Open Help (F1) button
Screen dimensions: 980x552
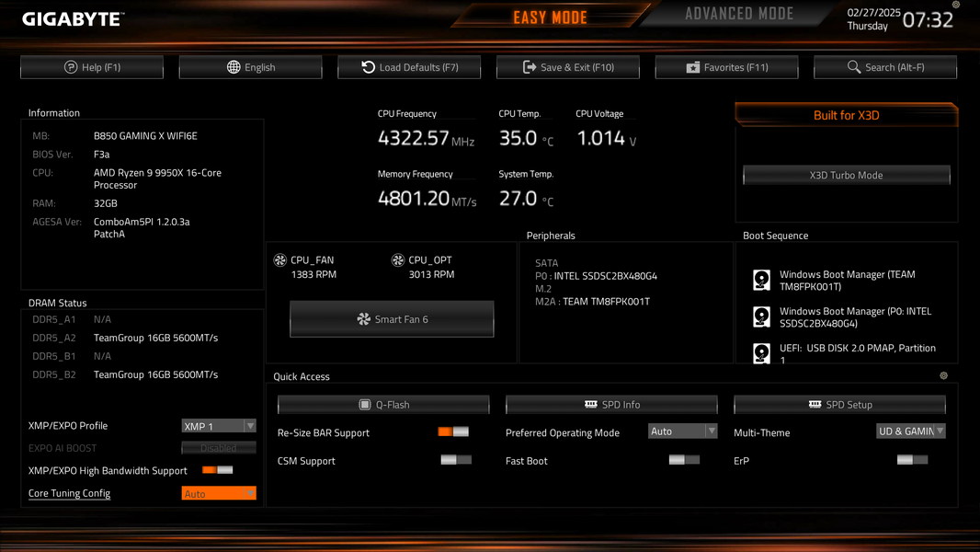coord(92,67)
